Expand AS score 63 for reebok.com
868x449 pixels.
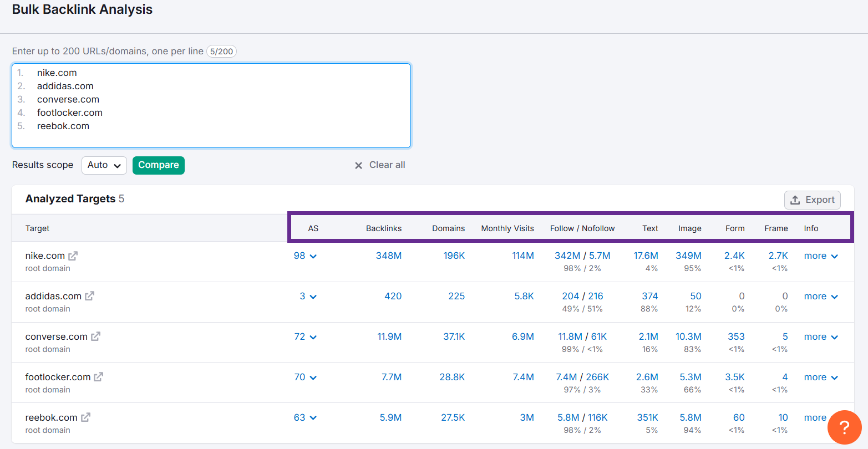click(305, 417)
